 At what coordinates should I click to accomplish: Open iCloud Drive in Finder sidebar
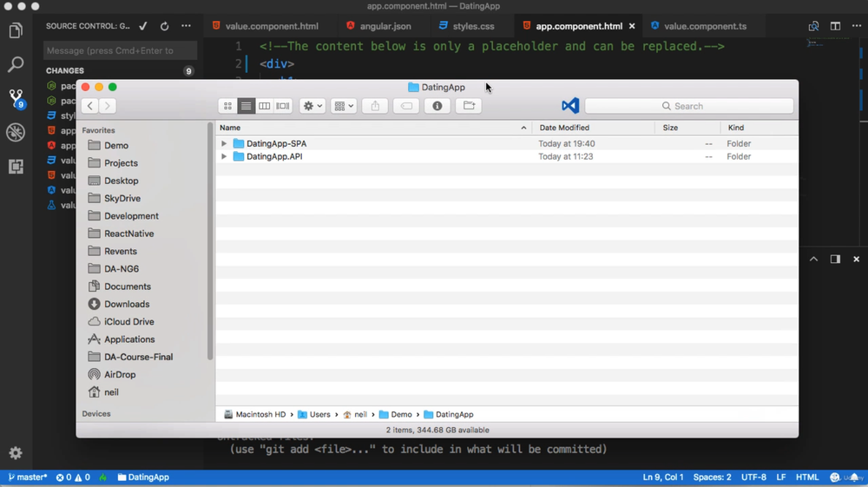(x=129, y=321)
